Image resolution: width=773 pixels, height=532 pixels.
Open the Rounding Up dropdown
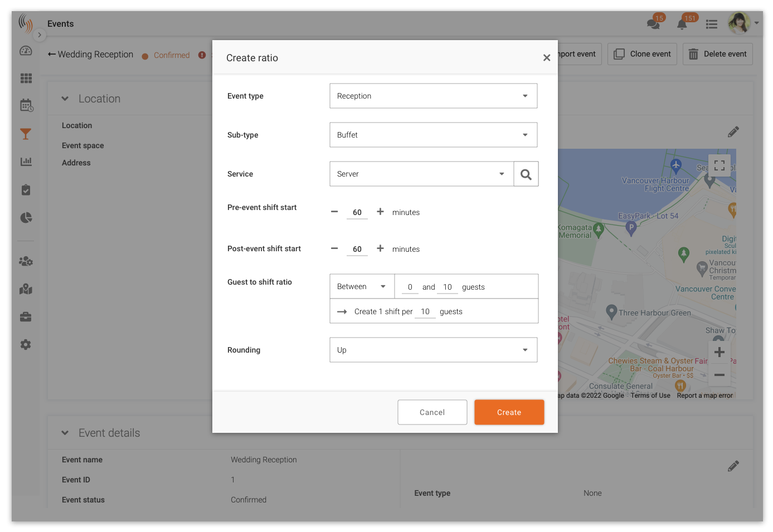[x=433, y=350]
